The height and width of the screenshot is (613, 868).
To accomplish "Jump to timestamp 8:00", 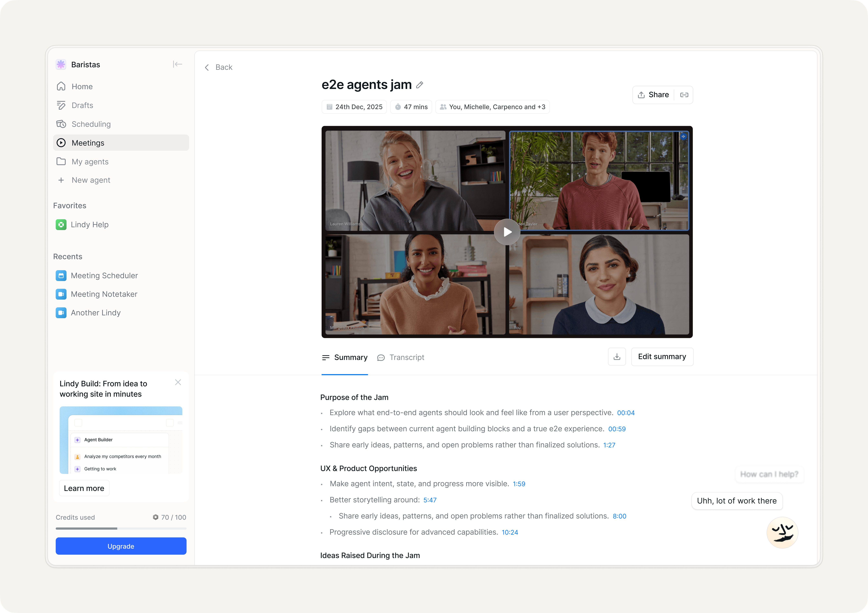I will (620, 516).
